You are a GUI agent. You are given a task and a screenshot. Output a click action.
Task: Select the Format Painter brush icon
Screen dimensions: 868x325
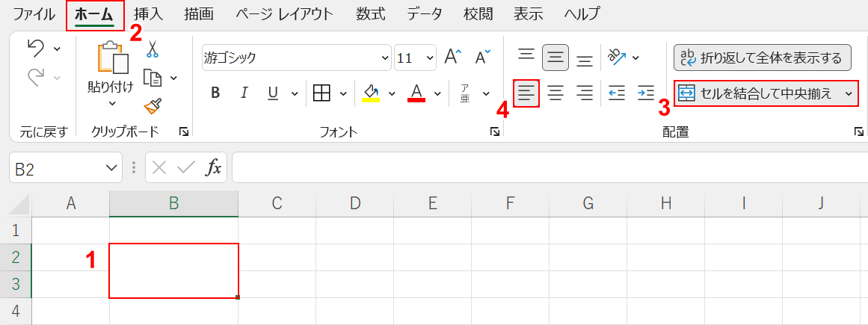pos(153,105)
